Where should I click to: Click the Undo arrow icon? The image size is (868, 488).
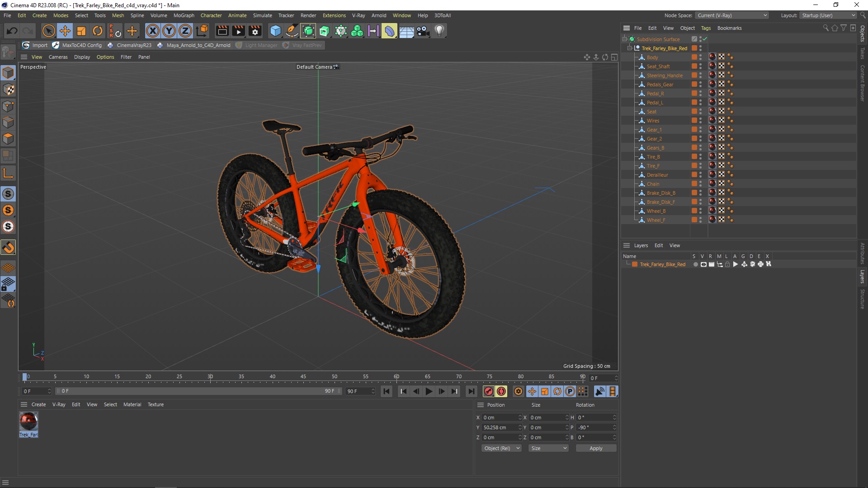tap(12, 31)
